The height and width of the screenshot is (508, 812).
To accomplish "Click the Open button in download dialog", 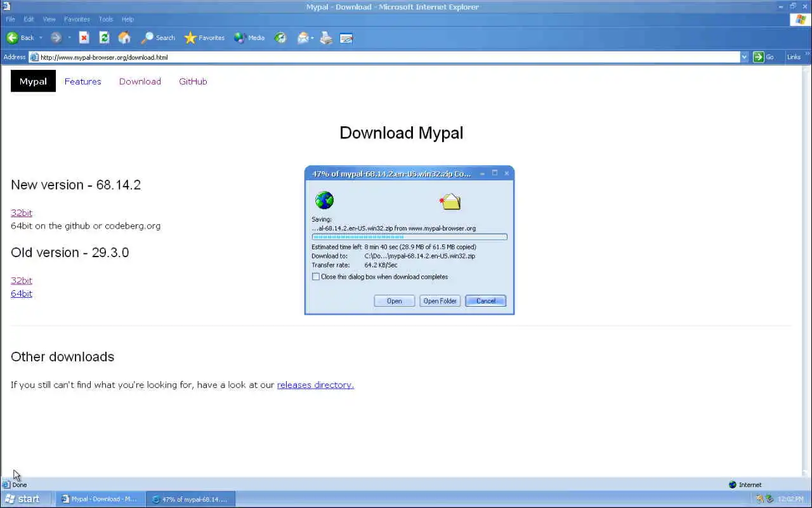I will (395, 301).
